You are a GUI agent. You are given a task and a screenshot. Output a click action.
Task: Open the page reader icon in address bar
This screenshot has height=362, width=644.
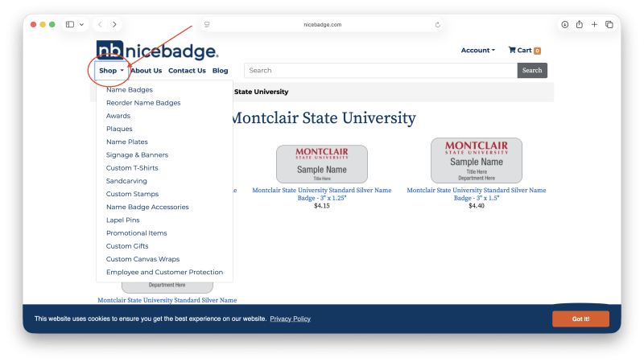coord(207,25)
